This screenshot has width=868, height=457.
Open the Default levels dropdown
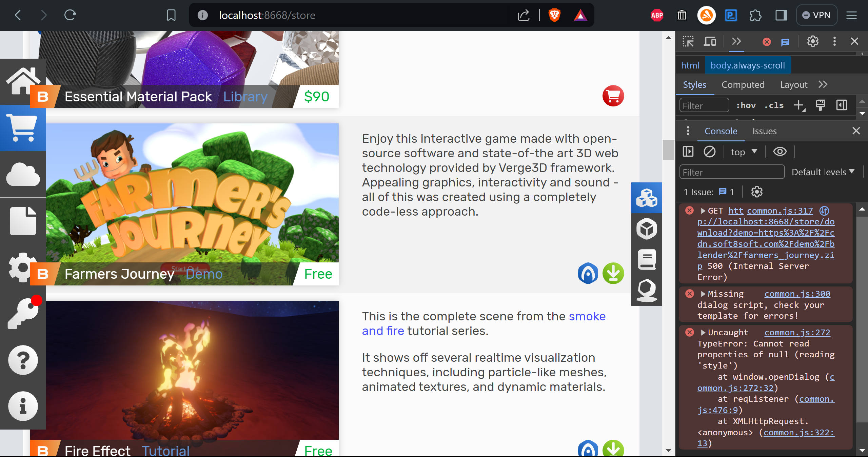coord(823,172)
